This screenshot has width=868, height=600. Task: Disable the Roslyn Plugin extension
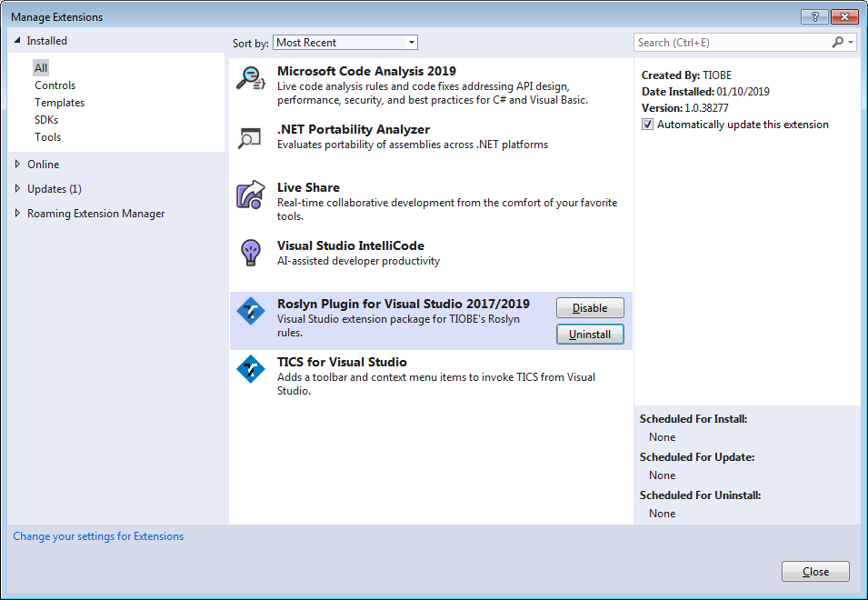click(x=590, y=308)
